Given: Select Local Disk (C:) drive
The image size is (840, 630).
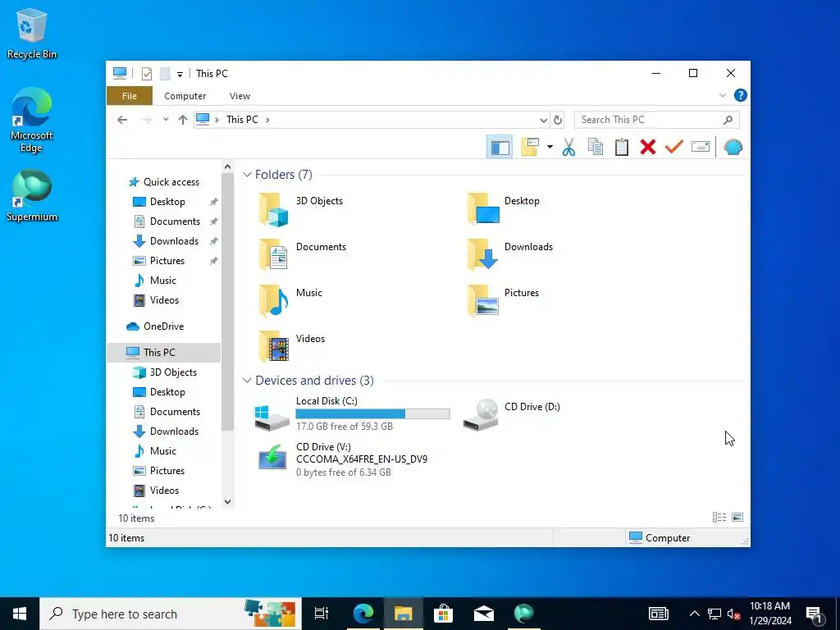Looking at the screenshot, I should point(351,415).
